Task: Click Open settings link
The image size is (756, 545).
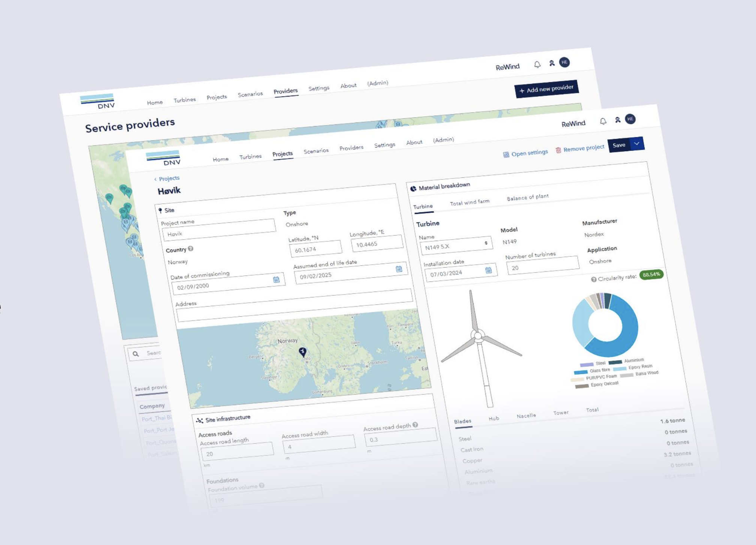Action: (x=529, y=153)
